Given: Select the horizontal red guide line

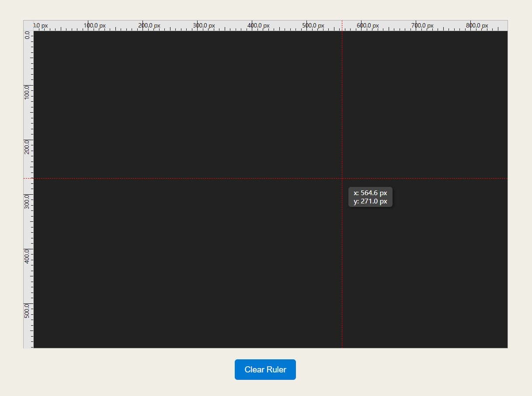Looking at the screenshot, I should point(175,179).
